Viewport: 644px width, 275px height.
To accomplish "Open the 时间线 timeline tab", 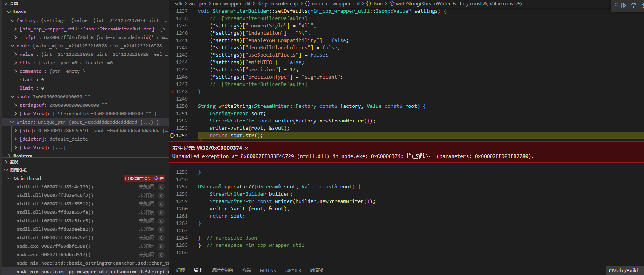I will [x=316, y=270].
